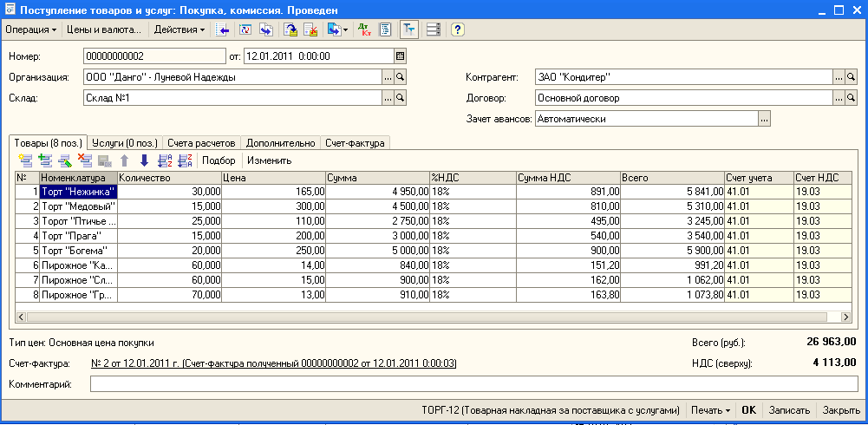Open the Счет-фактура tab
The image size is (868, 425).
tap(356, 142)
